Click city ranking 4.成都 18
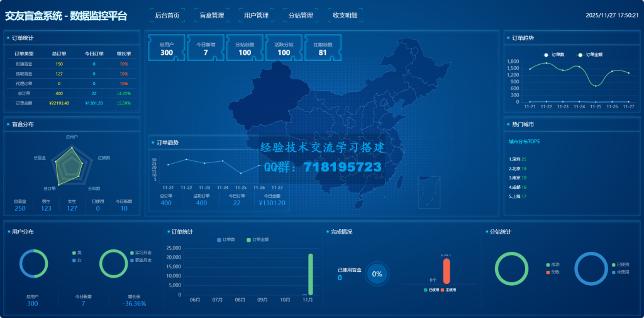The image size is (644, 318). 518,187
